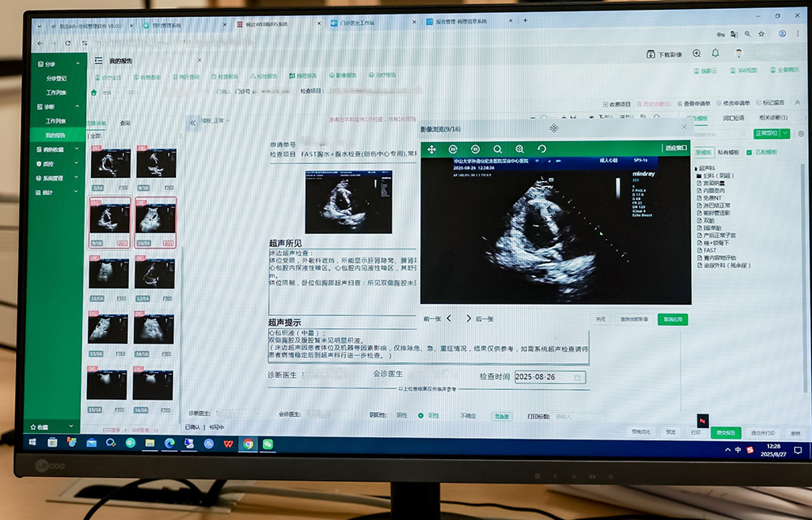
Task: Click the magnifier zoom icon in viewer toolbar
Action: (498, 149)
